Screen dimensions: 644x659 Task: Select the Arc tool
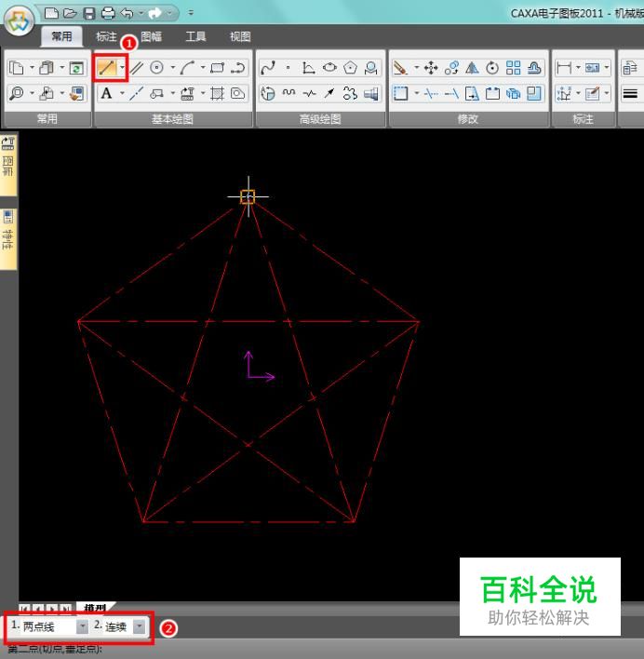coord(188,68)
